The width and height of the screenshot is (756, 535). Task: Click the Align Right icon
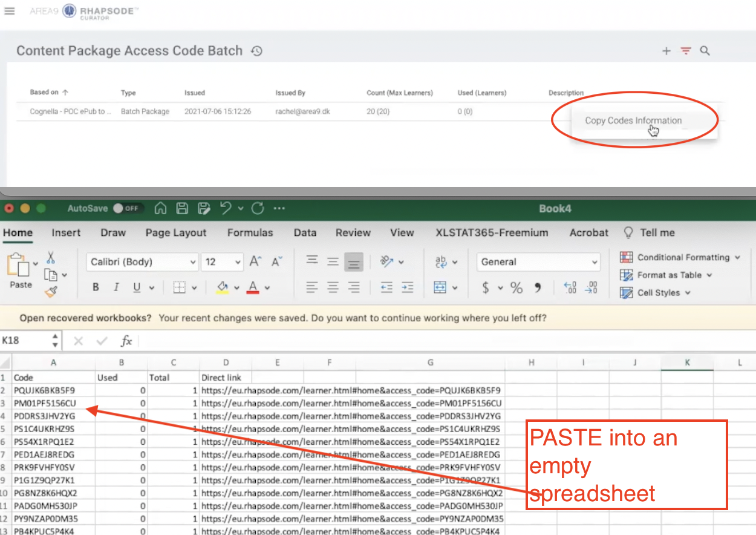pyautogui.click(x=354, y=287)
